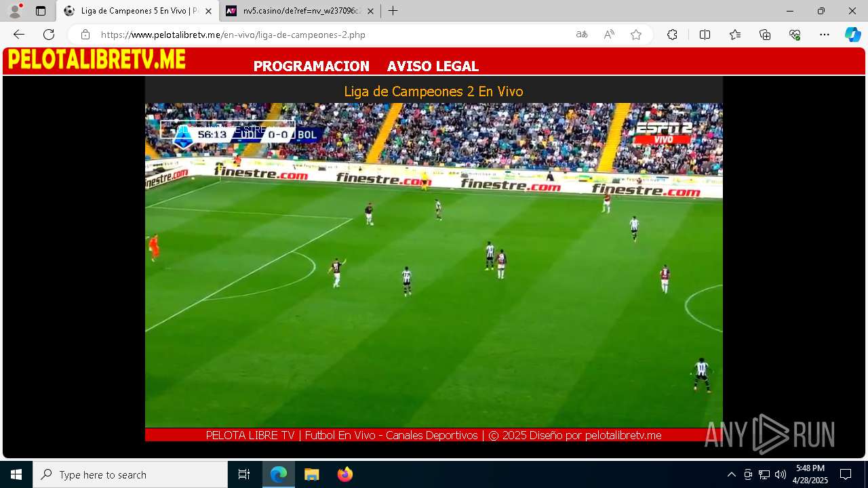
Task: View site information lock icon
Action: (85, 35)
